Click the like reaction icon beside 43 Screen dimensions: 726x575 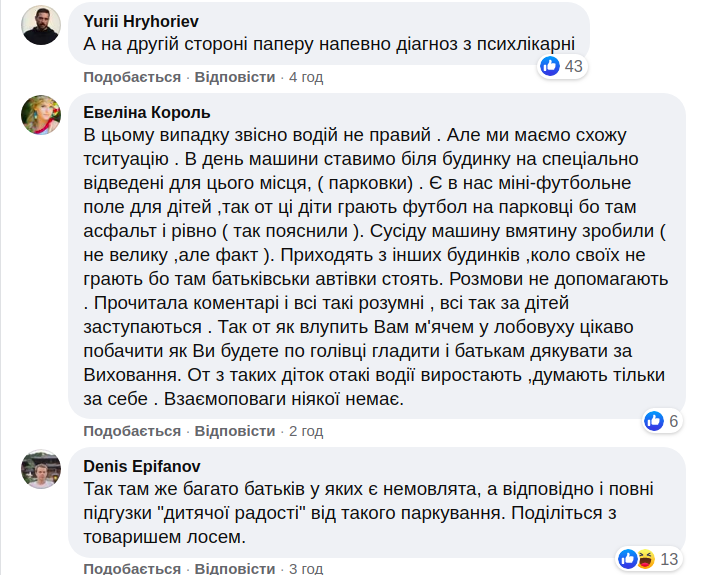(550, 66)
